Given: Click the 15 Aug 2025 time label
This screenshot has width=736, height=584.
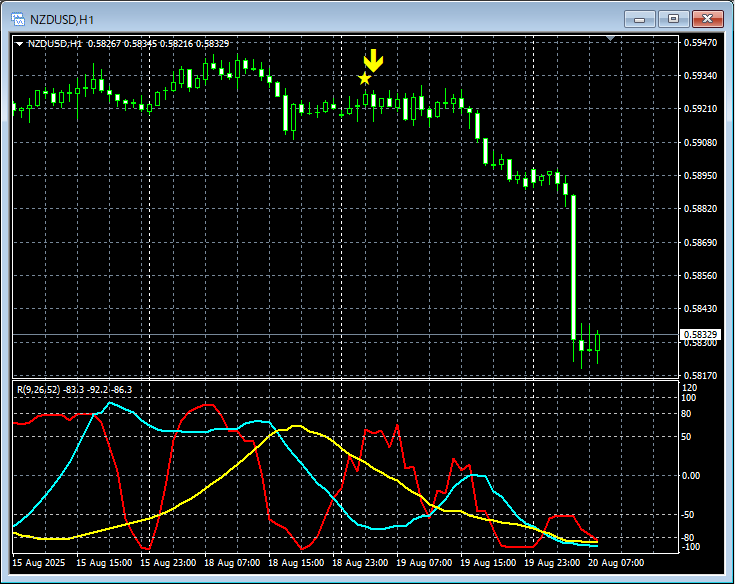Looking at the screenshot, I should pos(38,562).
